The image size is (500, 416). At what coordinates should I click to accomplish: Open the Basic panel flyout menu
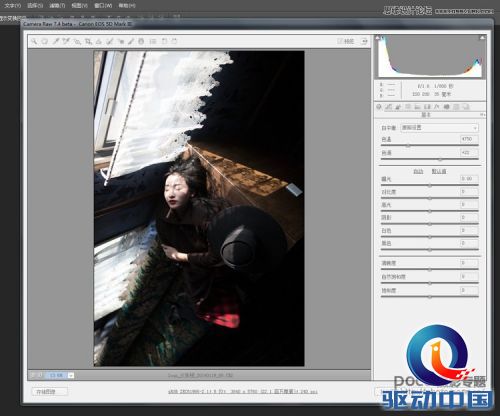coord(482,115)
